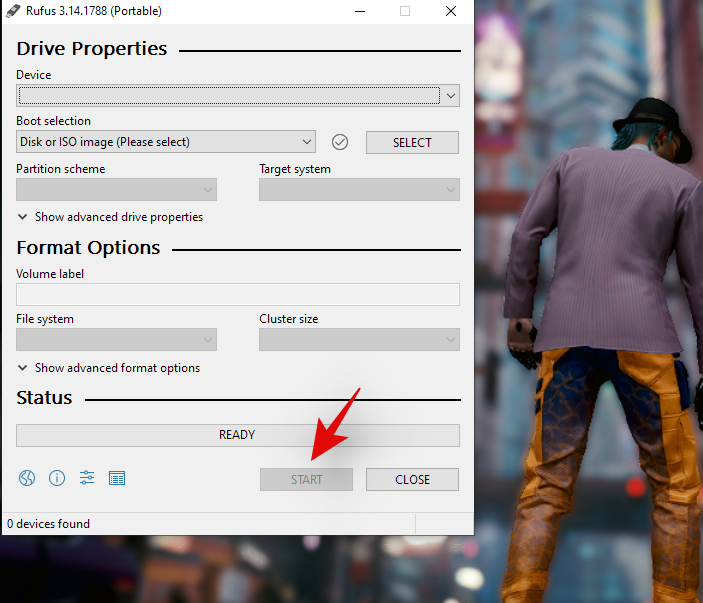Open the language globe icon menu
Screen dimensions: 703x603
(27, 478)
